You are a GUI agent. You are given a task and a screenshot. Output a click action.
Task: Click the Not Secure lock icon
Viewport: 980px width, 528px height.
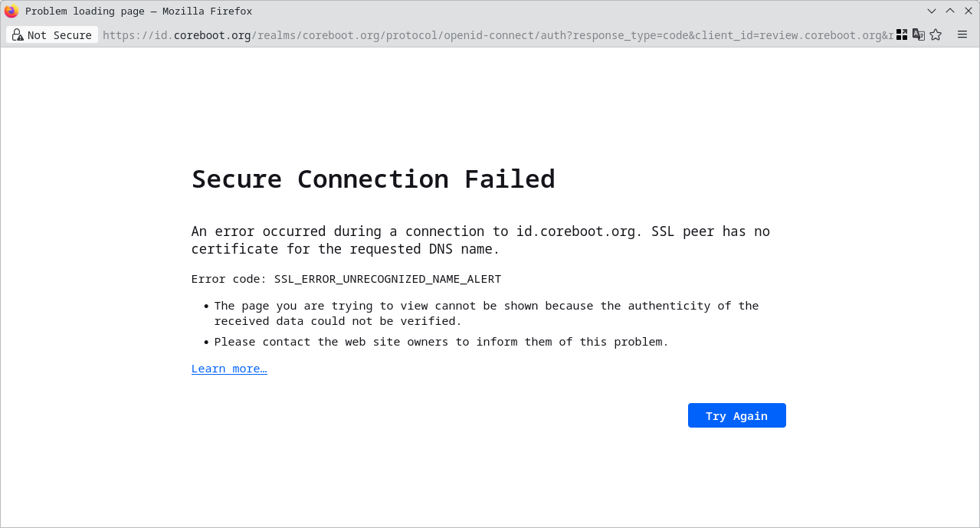point(17,34)
